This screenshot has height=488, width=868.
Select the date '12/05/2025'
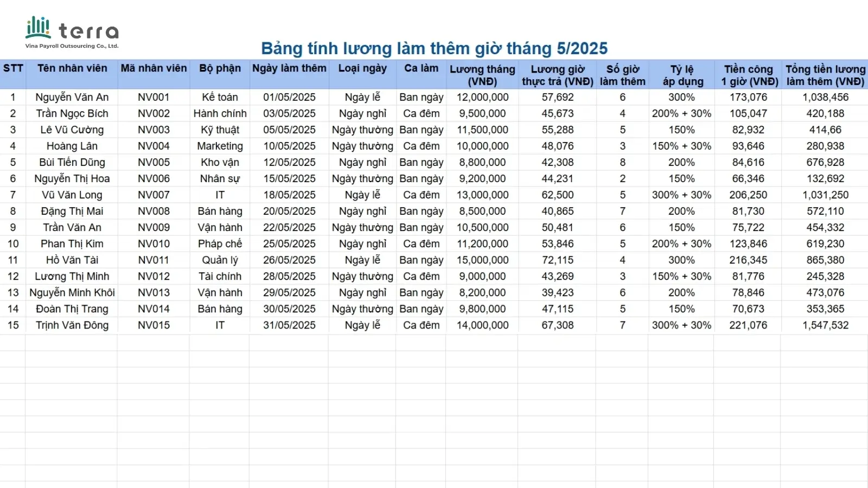point(289,162)
